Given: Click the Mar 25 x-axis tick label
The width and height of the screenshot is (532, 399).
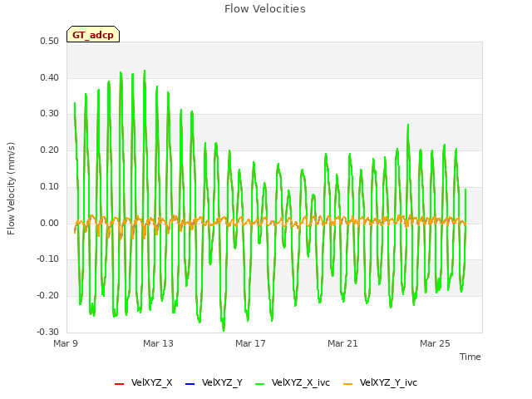Looking at the screenshot, I should click(435, 343).
